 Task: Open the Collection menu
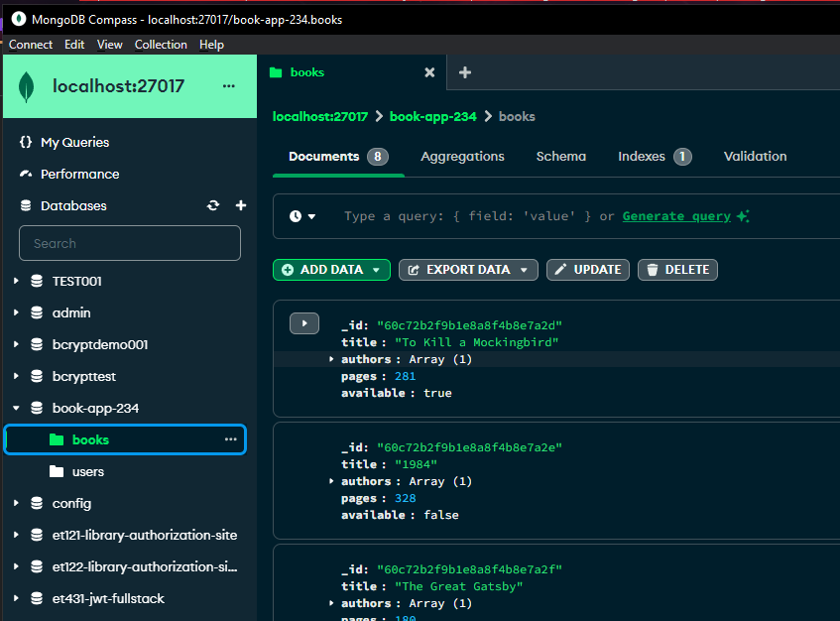(x=161, y=45)
